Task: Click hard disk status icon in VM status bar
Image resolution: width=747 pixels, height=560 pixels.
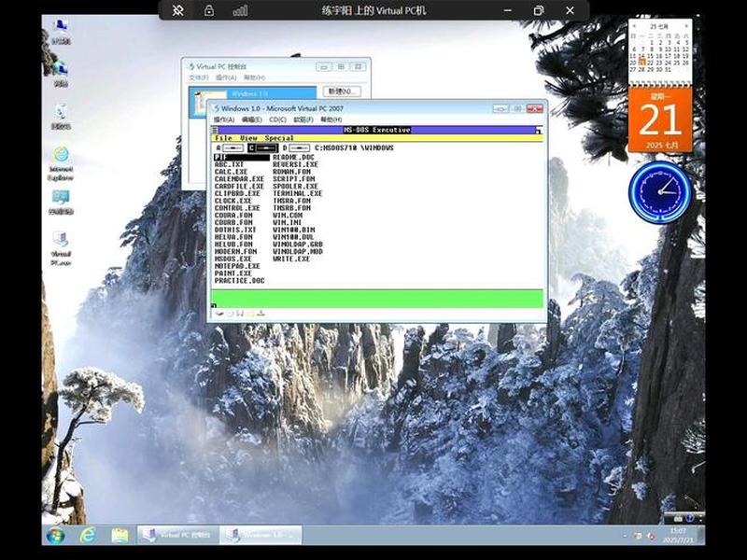Action: 219,314
